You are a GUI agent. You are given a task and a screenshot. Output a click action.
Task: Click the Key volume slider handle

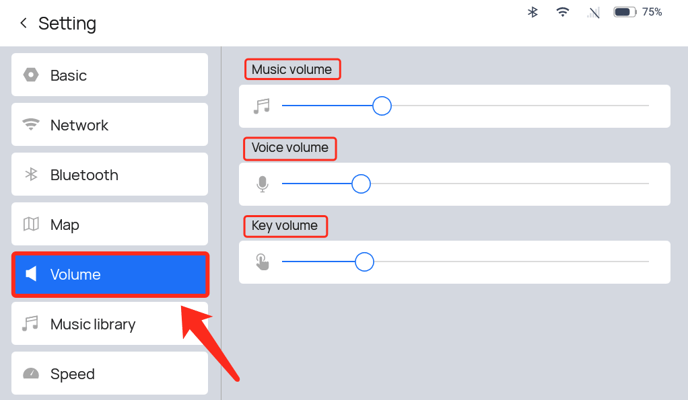(x=364, y=262)
